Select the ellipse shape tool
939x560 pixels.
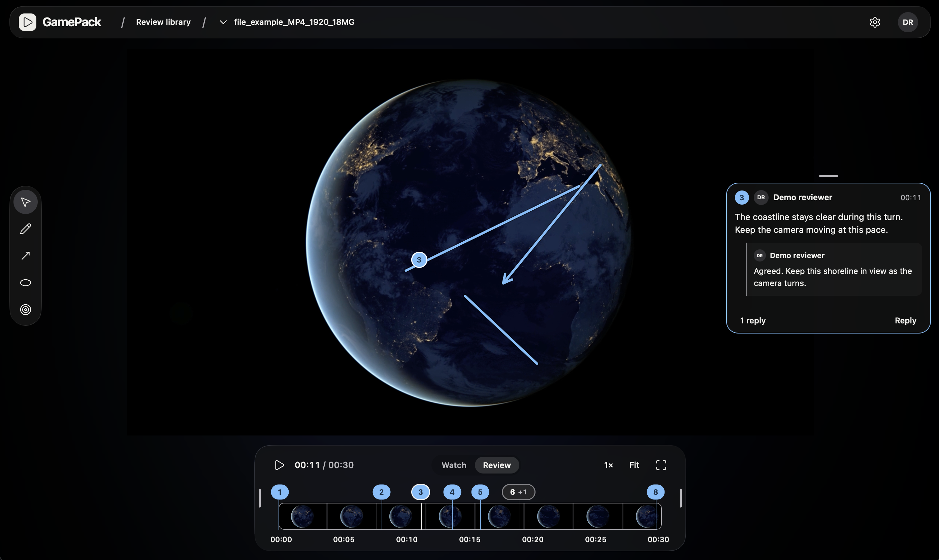click(25, 283)
